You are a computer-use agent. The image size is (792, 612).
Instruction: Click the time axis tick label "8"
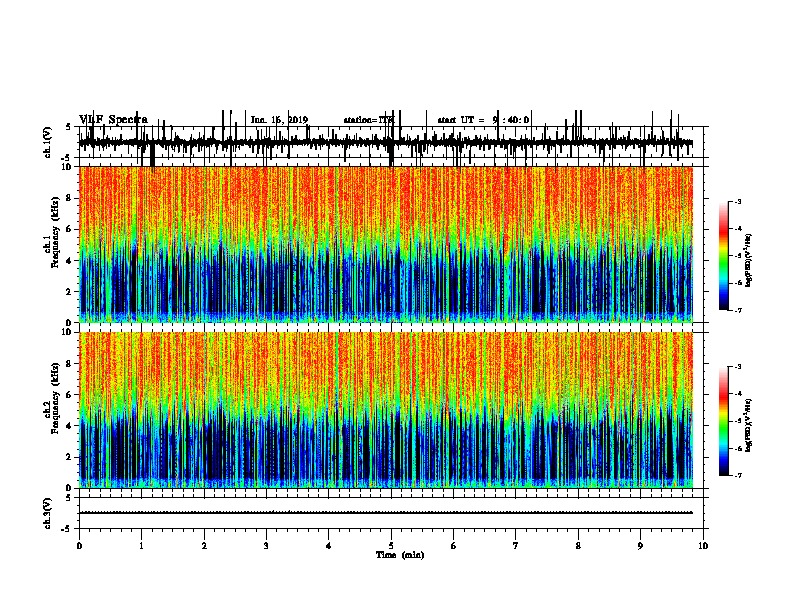(x=578, y=546)
